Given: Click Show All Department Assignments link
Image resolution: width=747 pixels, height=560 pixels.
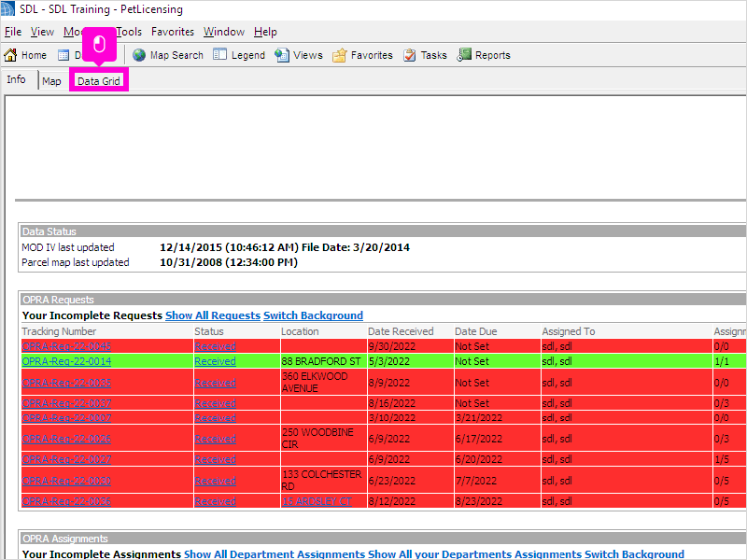Looking at the screenshot, I should (x=275, y=554).
